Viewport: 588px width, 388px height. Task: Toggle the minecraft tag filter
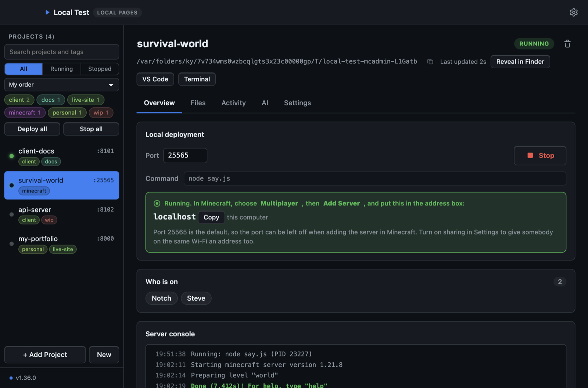tap(25, 113)
